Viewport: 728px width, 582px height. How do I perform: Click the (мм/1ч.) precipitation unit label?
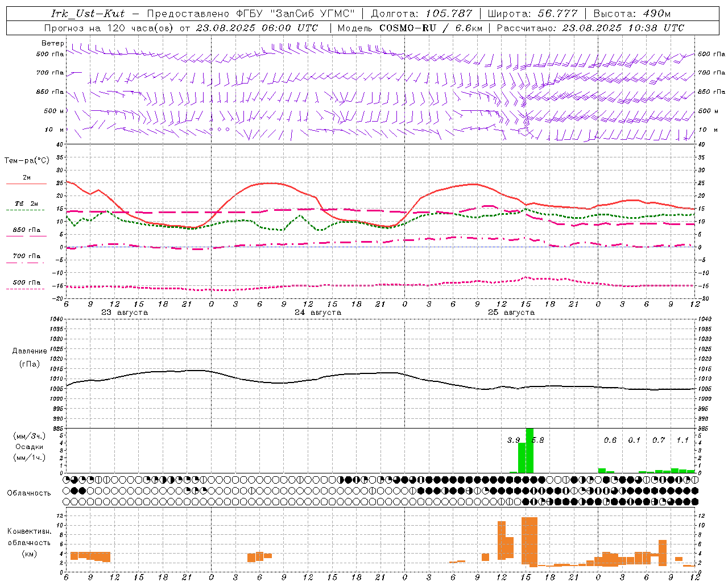point(30,458)
